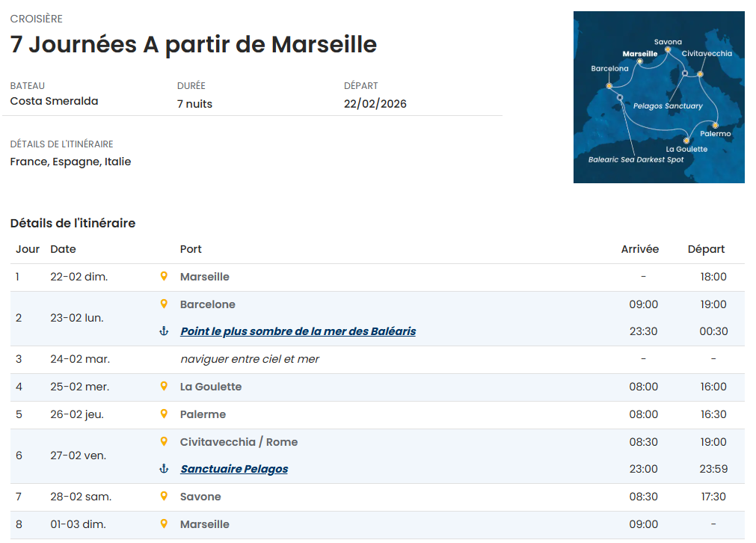Select the Costa Smeralda ship name
756x543 pixels.
(x=54, y=101)
